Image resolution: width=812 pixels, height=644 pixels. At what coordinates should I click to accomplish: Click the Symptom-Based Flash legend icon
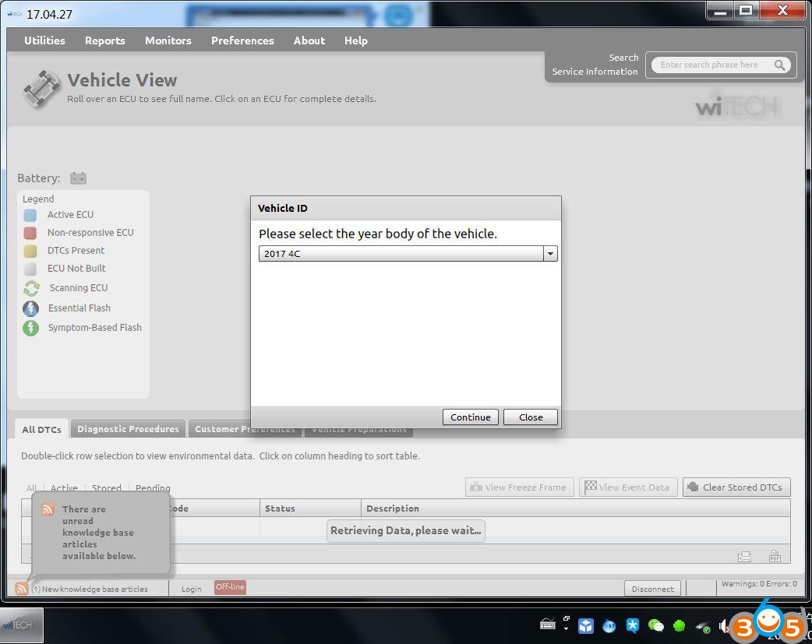pyautogui.click(x=30, y=328)
